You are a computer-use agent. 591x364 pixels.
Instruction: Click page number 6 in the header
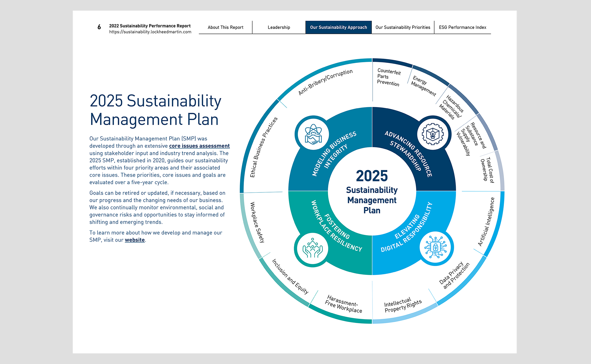tap(99, 27)
